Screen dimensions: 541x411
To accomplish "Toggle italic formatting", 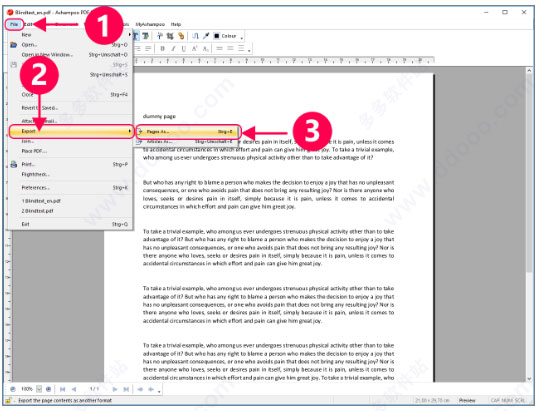I will [x=173, y=49].
